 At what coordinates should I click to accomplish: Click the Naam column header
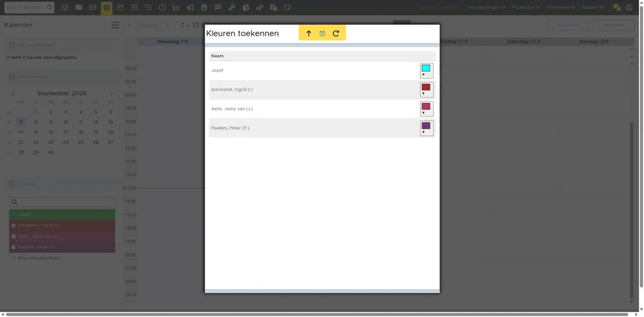217,56
